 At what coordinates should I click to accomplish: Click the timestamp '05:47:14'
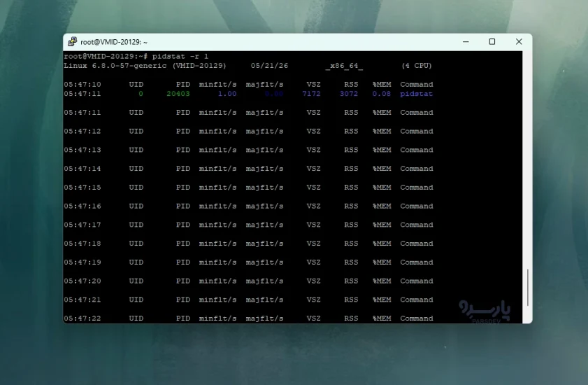82,169
